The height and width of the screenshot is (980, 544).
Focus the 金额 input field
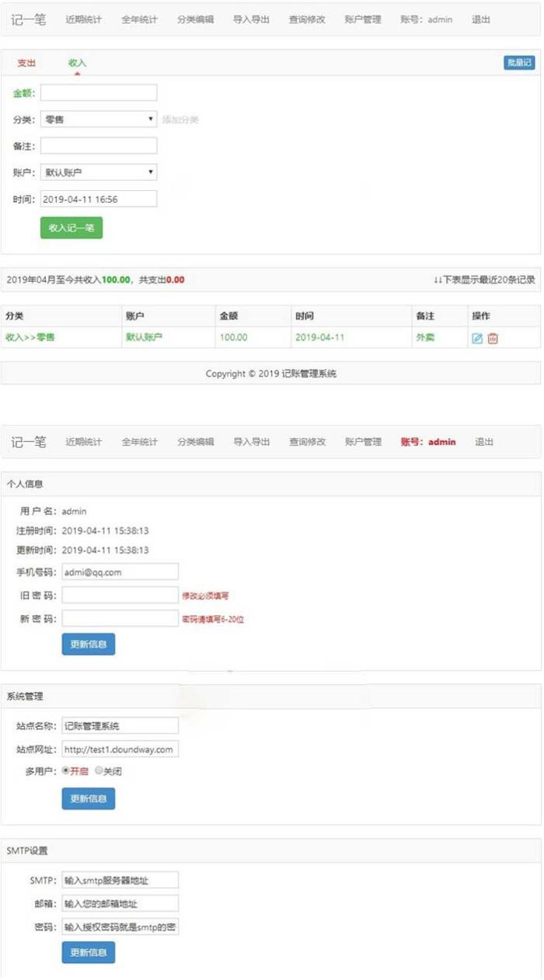tap(99, 92)
